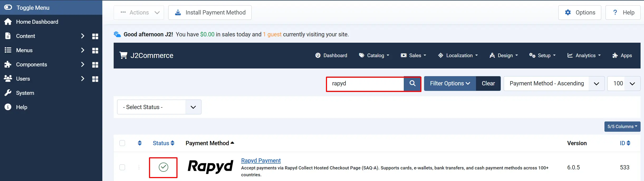Click the Rapyd version value 6.0.5

click(573, 167)
